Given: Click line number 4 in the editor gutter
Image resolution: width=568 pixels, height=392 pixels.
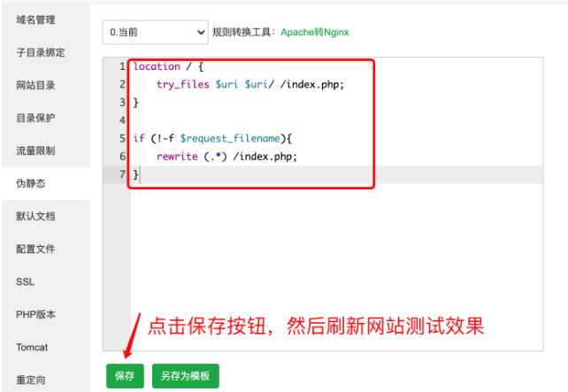Looking at the screenshot, I should [122, 120].
